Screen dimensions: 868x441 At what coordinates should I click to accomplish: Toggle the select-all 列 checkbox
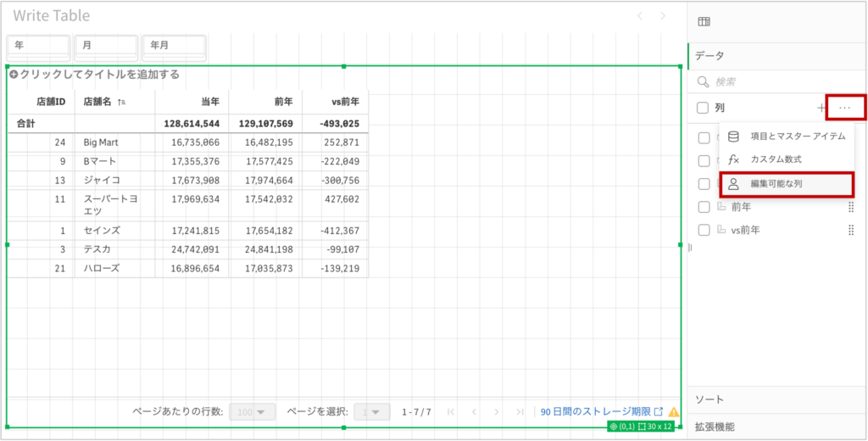703,108
